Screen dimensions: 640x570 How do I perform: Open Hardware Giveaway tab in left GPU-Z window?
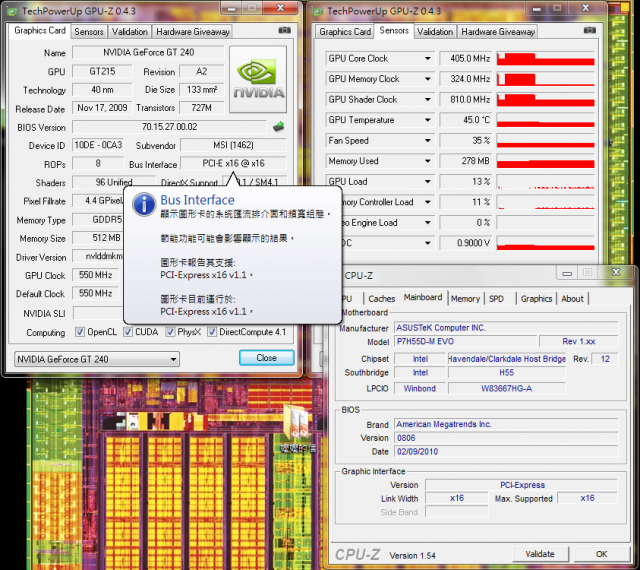(193, 32)
